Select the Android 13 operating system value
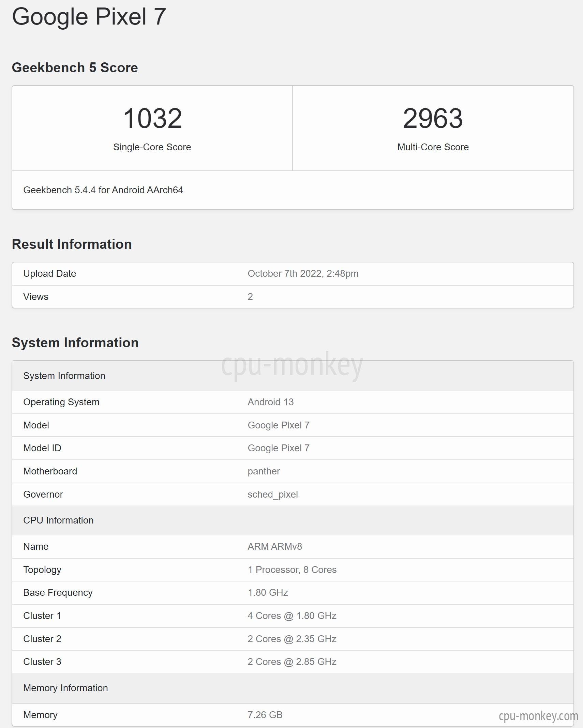 pyautogui.click(x=271, y=402)
